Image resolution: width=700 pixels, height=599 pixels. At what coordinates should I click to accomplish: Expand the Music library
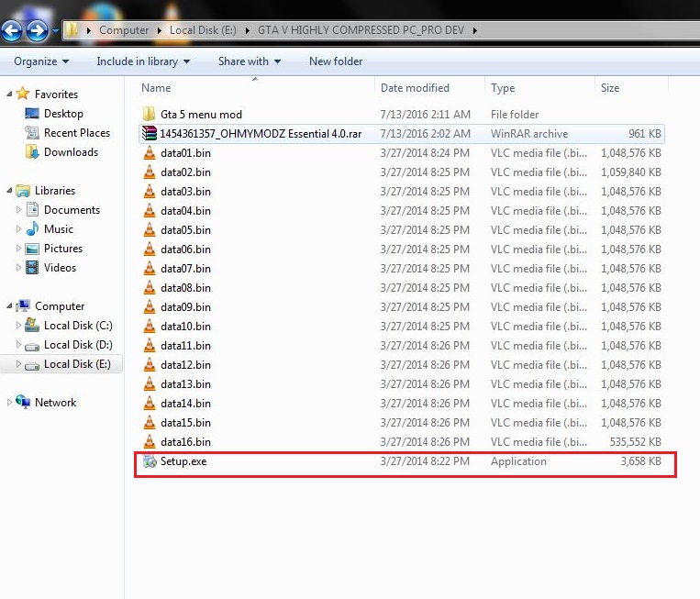[x=18, y=229]
